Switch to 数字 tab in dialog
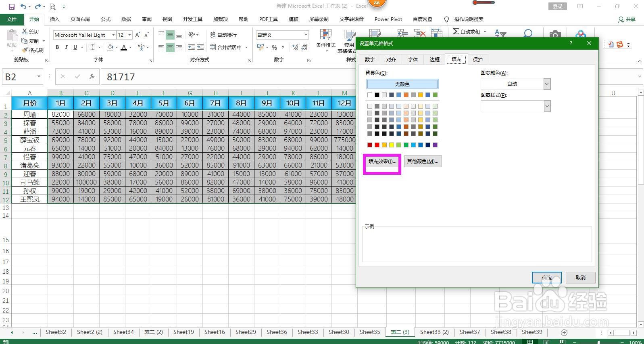 [x=370, y=59]
